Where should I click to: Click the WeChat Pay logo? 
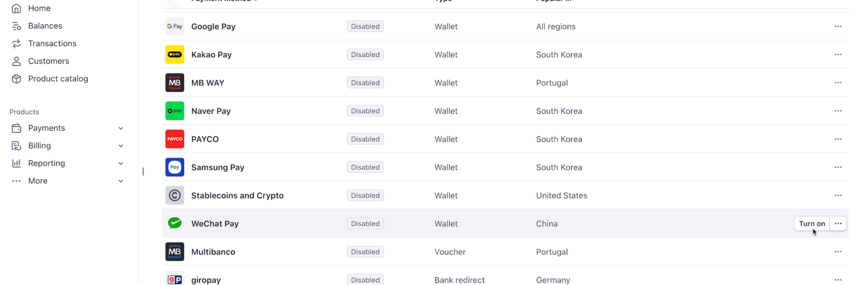pos(174,223)
